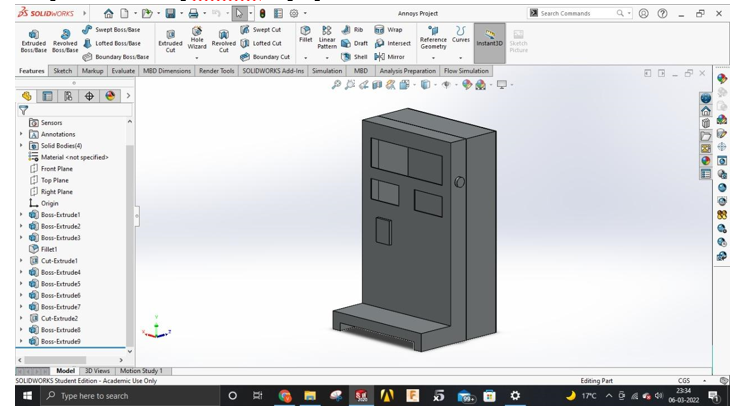Select the Rib feature
Image resolution: width=751 pixels, height=417 pixels.
[x=352, y=30]
